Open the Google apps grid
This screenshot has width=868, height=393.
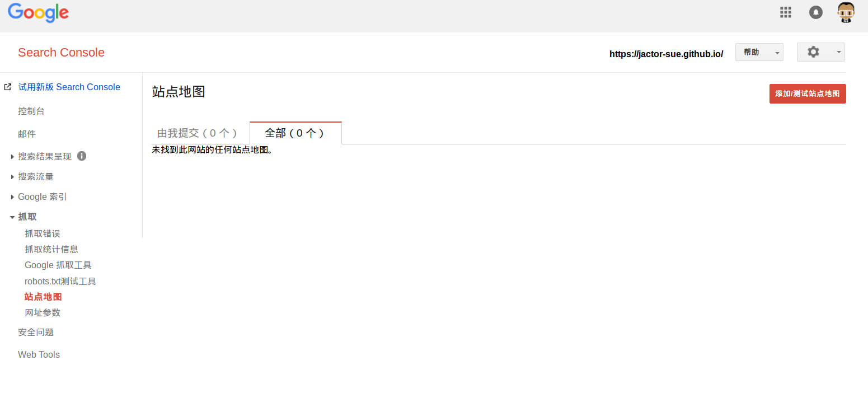786,12
